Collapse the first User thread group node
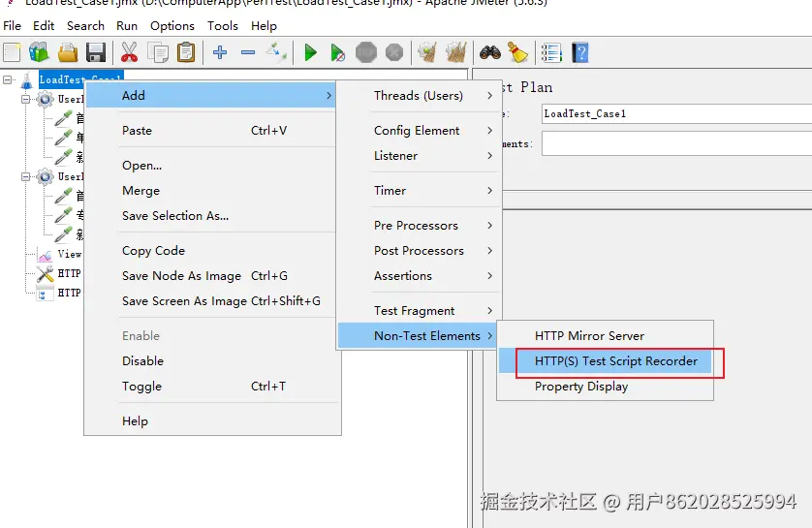The image size is (812, 528). pos(25,99)
